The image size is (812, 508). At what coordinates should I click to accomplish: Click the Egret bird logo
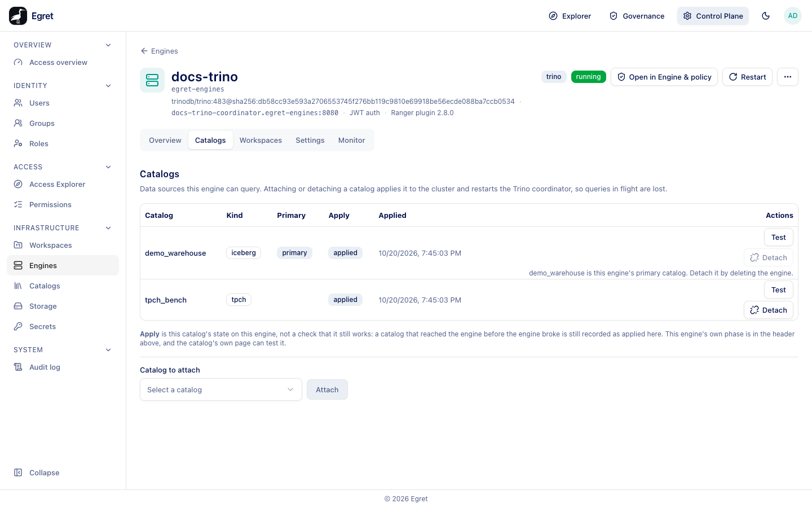click(x=18, y=16)
